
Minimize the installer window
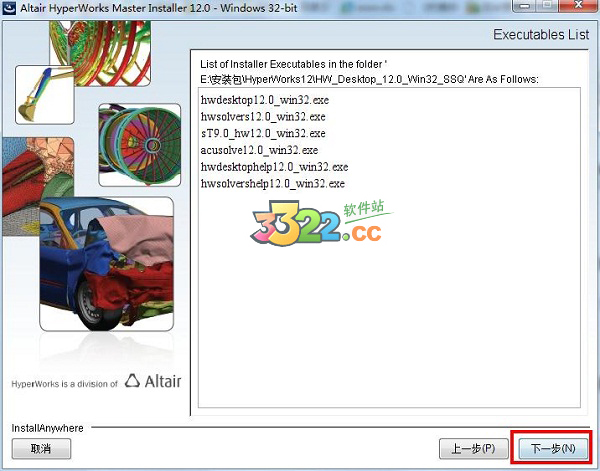click(x=525, y=5)
